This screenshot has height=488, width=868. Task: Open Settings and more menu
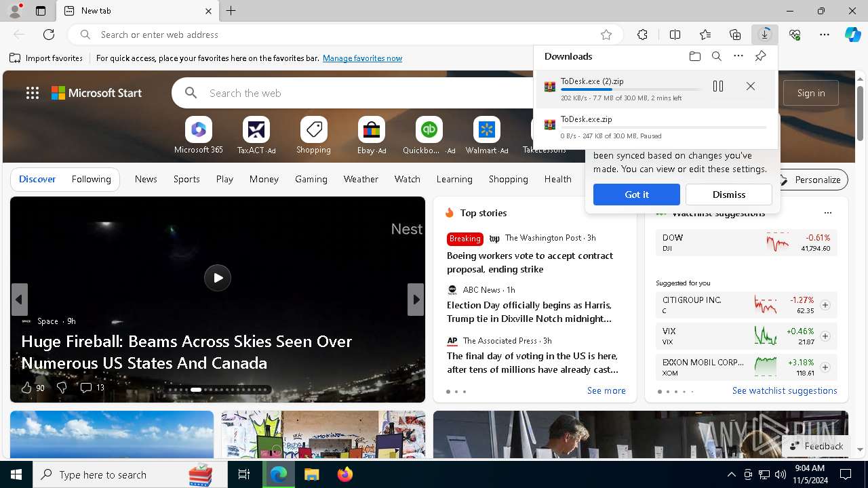coord(825,35)
